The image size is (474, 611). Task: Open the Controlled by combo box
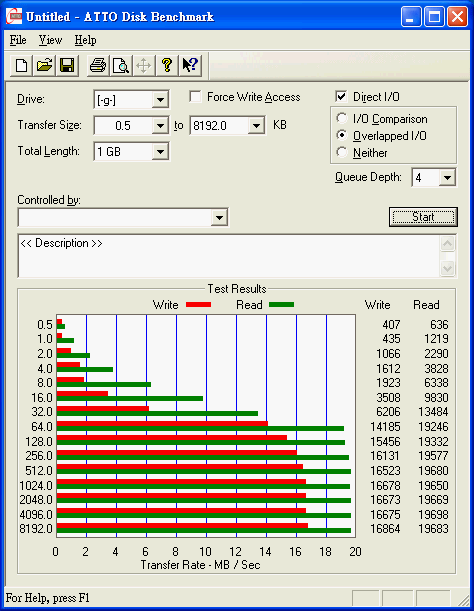click(123, 217)
